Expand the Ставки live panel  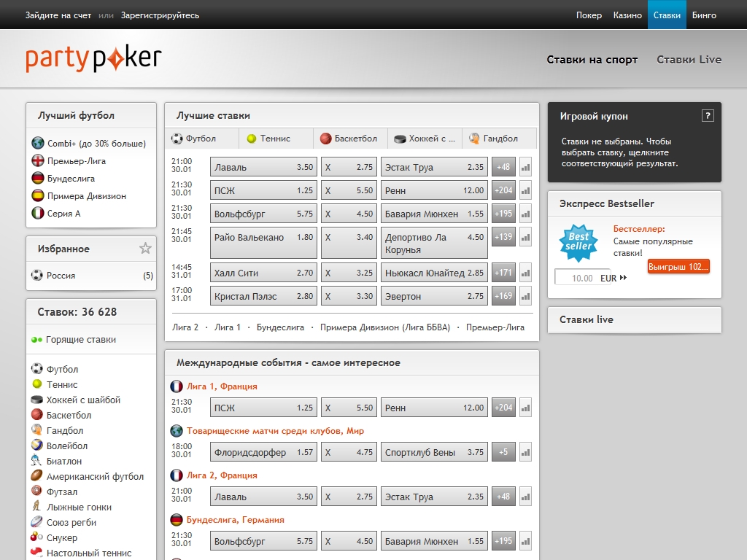tap(634, 319)
